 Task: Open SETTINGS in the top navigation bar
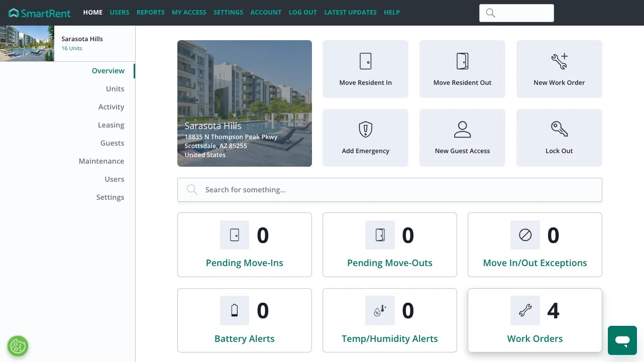[228, 13]
